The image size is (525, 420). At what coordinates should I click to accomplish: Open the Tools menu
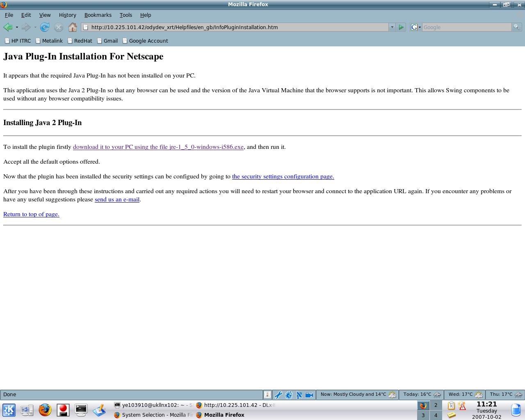click(126, 15)
